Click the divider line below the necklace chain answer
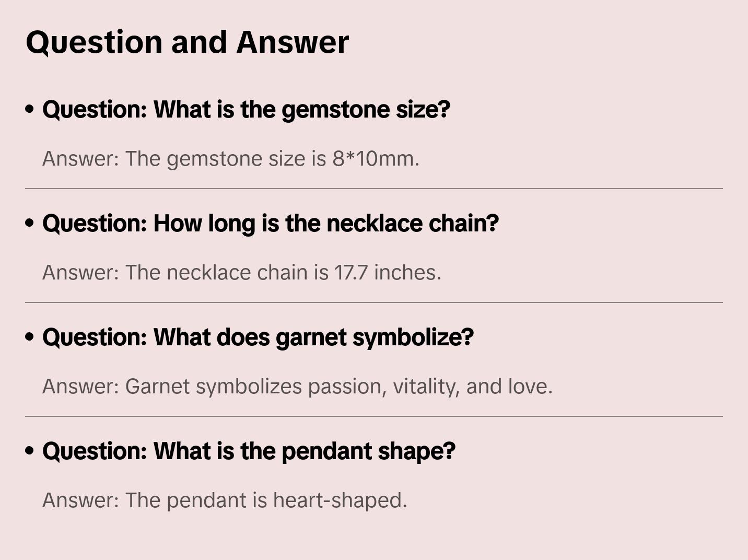Image resolution: width=748 pixels, height=560 pixels. point(374,302)
